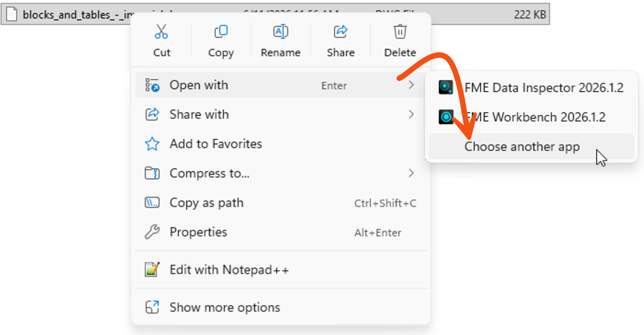The image size is (644, 335).
Task: Choose Add to Favorites
Action: (281, 144)
